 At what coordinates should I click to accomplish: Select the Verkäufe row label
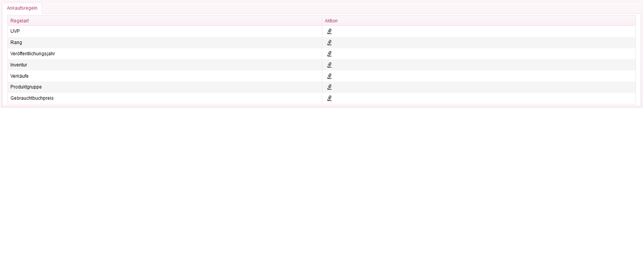[x=19, y=76]
